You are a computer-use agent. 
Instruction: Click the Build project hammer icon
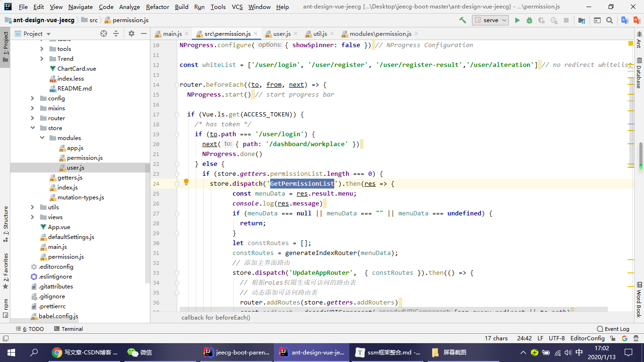pos(462,20)
